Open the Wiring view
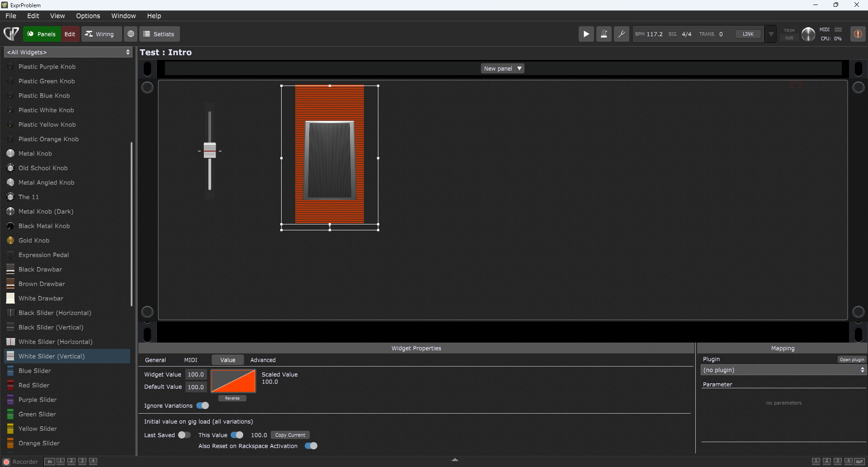This screenshot has height=467, width=868. click(x=101, y=34)
